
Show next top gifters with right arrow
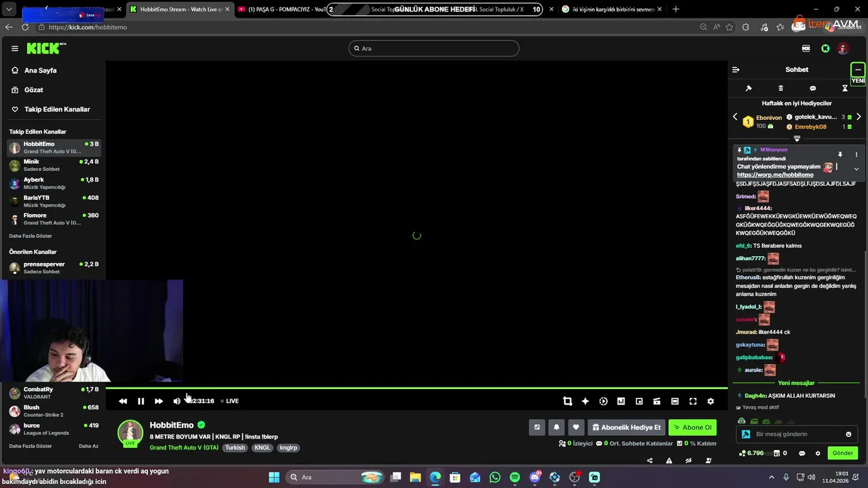[x=859, y=117]
